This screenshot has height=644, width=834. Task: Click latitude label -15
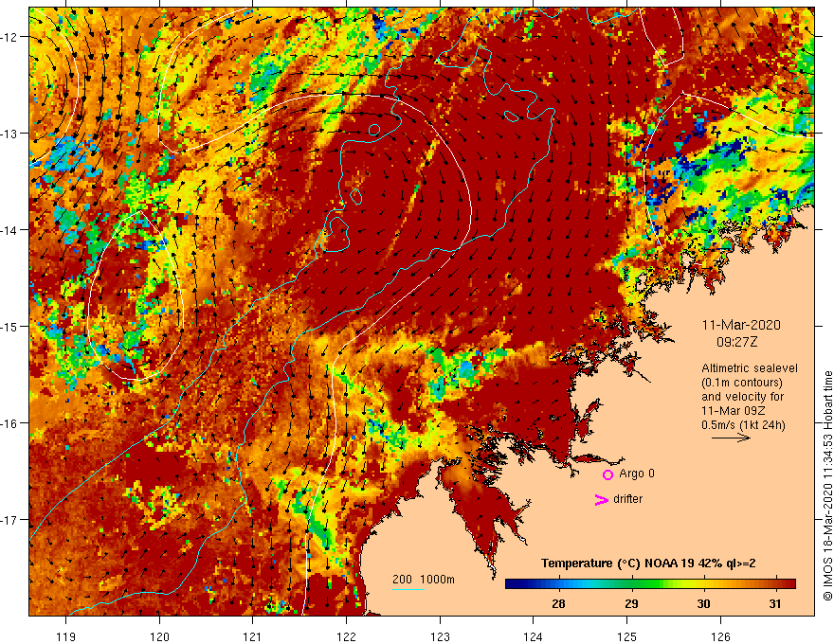click(9, 326)
